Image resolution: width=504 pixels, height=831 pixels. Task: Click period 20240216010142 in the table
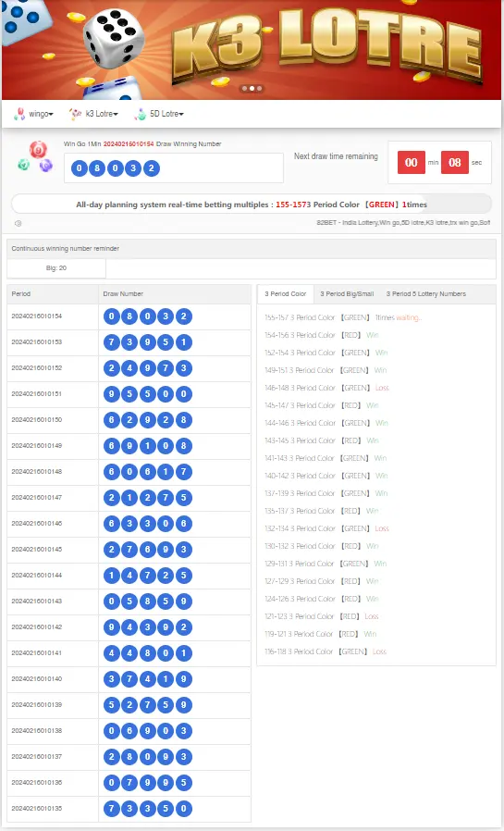[37, 627]
